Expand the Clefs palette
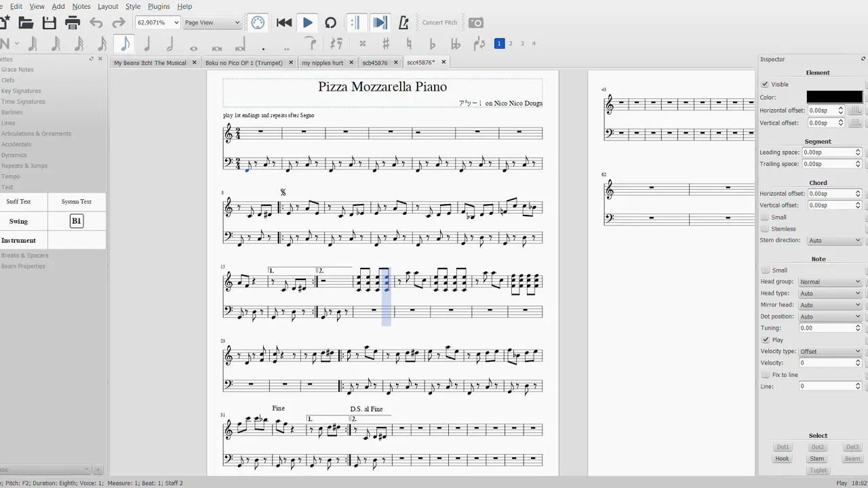Screen dimensions: 868x488 tap(8, 80)
